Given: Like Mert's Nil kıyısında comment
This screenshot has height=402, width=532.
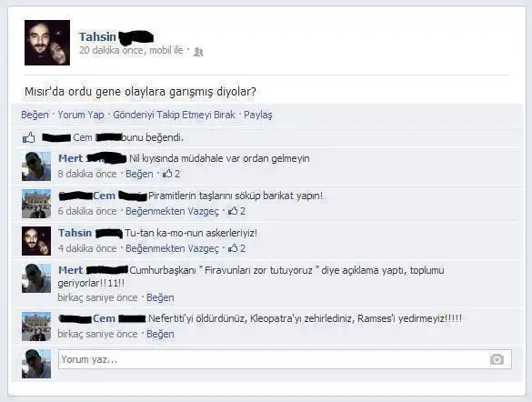Looking at the screenshot, I should point(139,174).
